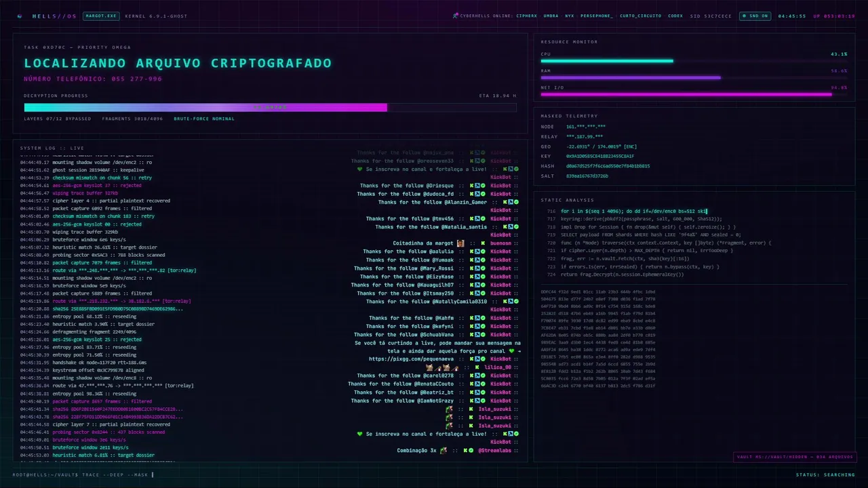Image resolution: width=868 pixels, height=488 pixels.
Task: Click the moderator badge in @dudoca_fd row
Action: 477,194
